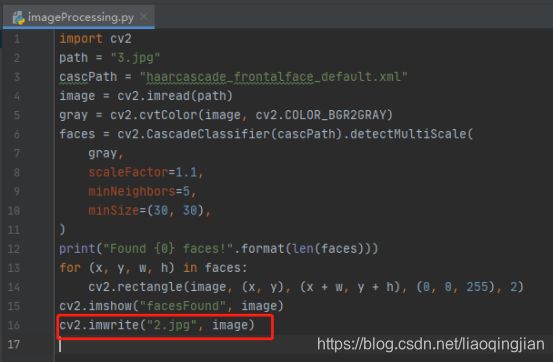
Task: Click the "3.jpg" string literal
Action: (135, 58)
